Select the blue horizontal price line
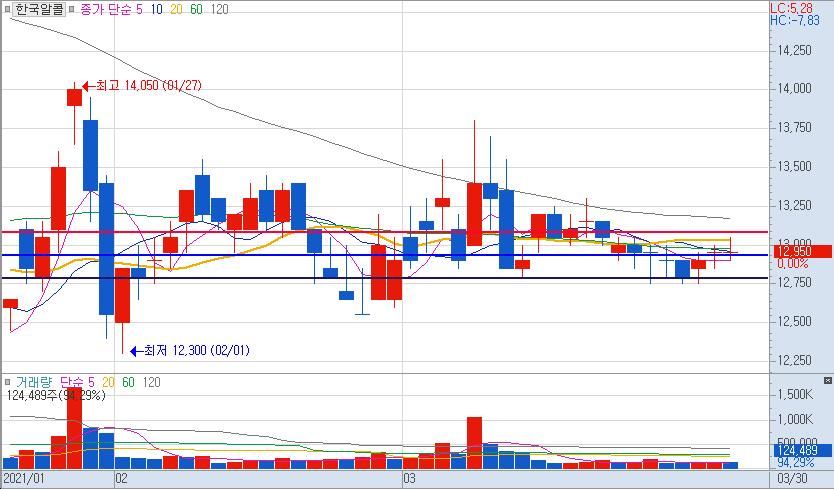Image resolution: width=834 pixels, height=489 pixels. click(x=385, y=255)
